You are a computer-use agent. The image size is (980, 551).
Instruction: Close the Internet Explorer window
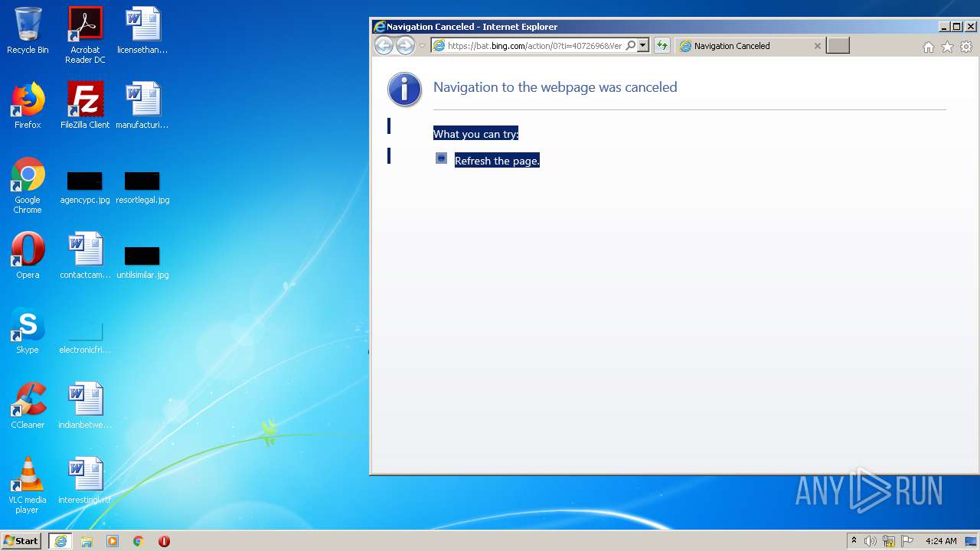coord(970,27)
